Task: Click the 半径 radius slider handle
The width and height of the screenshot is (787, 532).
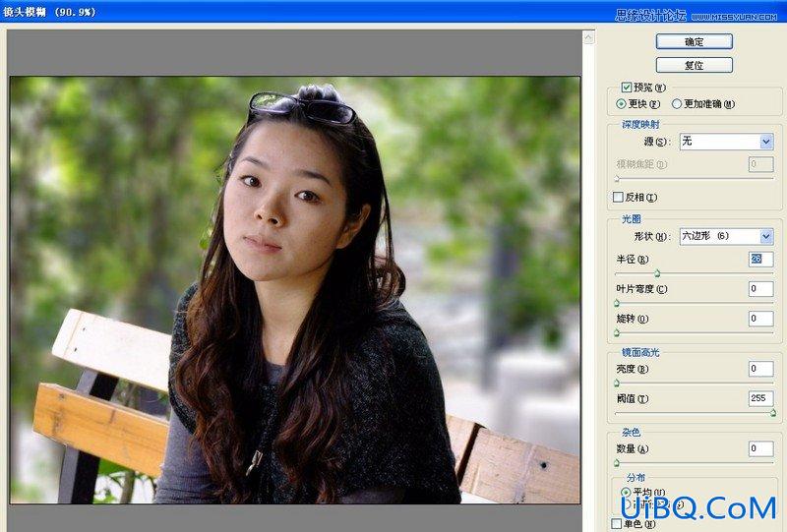Action: point(657,273)
